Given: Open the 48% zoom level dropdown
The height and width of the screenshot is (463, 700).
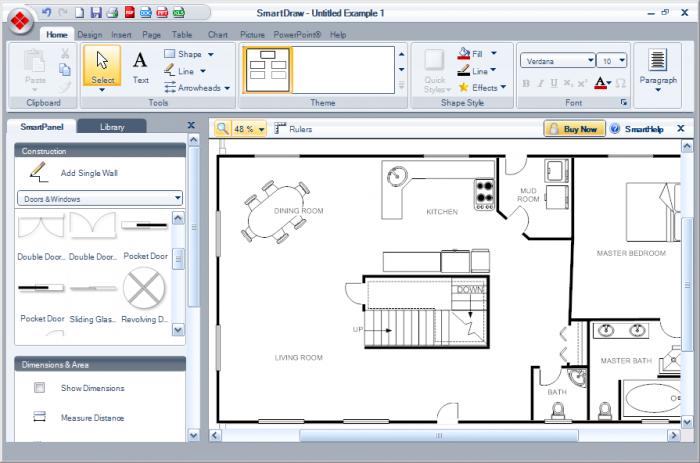Looking at the screenshot, I should pos(262,129).
